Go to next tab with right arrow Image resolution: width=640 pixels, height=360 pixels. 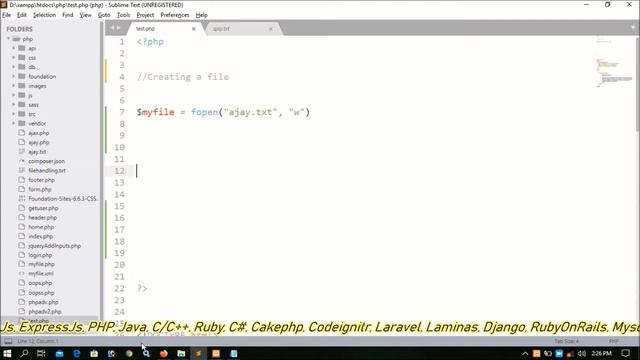pyautogui.click(x=118, y=28)
